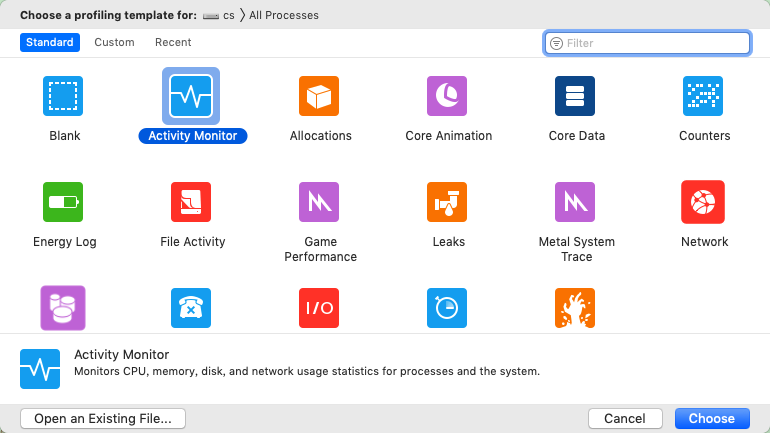Select the Leaks template icon

447,202
